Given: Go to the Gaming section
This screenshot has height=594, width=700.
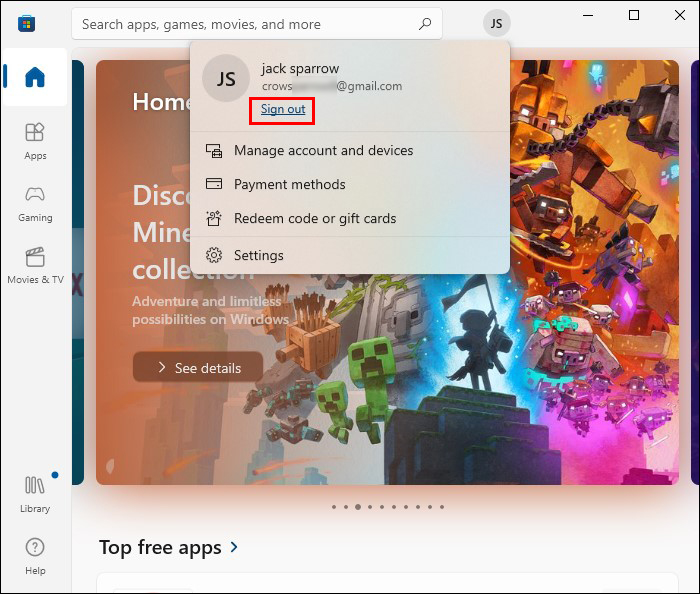Looking at the screenshot, I should click(x=35, y=204).
